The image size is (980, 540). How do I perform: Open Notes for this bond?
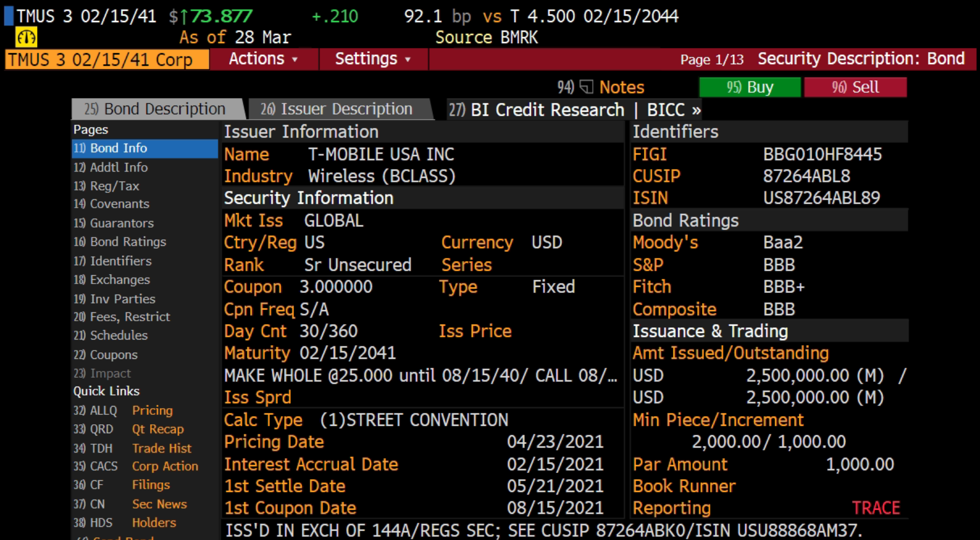[x=622, y=87]
